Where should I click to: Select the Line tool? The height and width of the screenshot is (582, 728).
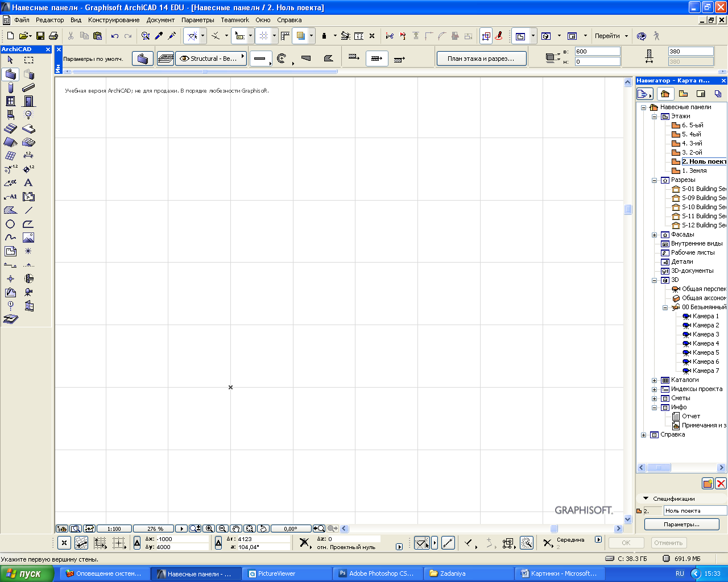[28, 210]
